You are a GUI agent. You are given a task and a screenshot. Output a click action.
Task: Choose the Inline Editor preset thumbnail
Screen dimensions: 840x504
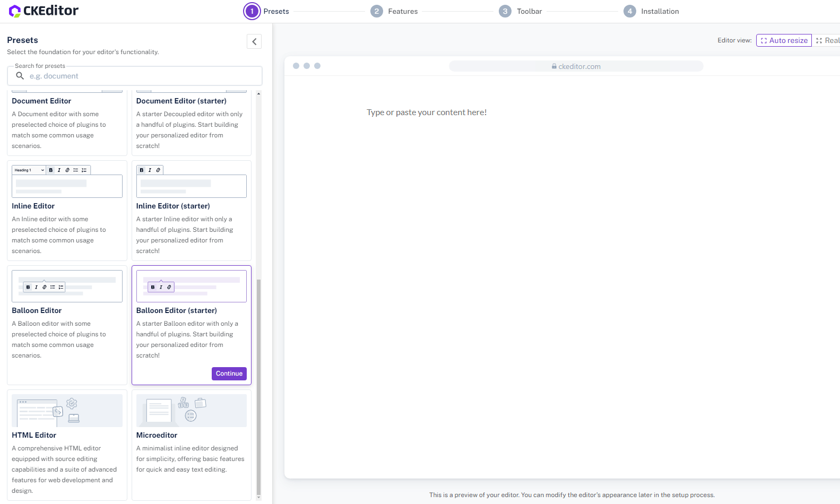pos(67,181)
